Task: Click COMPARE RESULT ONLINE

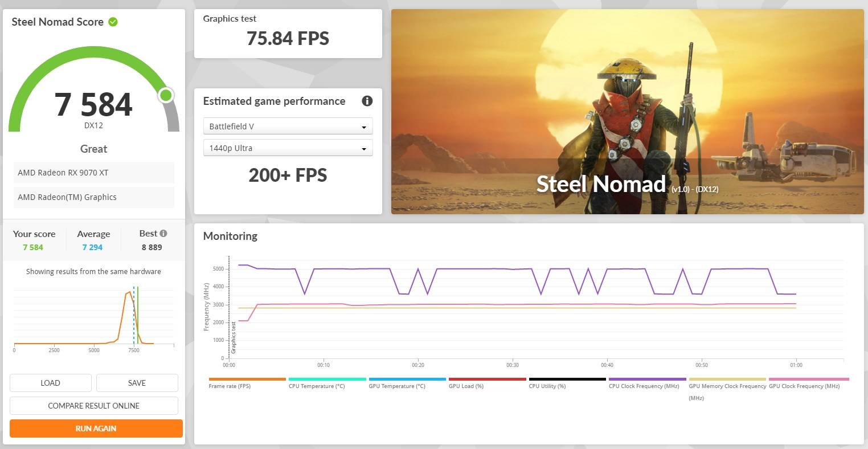Action: click(94, 406)
